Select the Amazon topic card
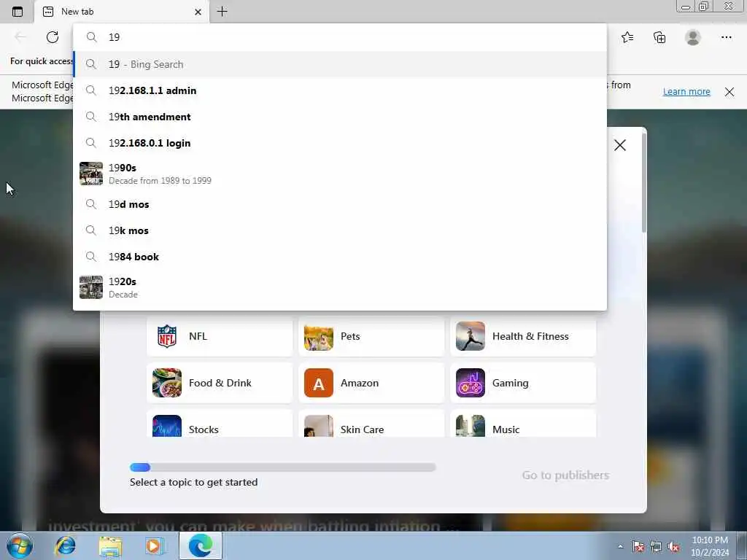 tap(371, 383)
